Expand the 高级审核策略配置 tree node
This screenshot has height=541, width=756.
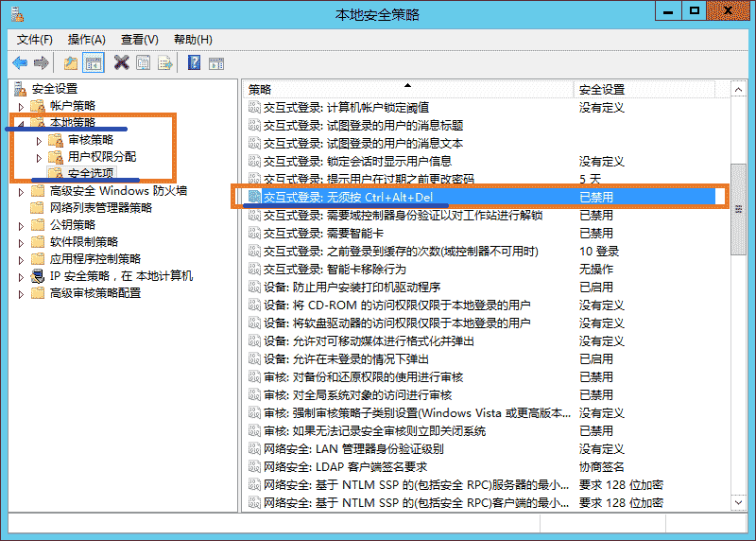pos(21,294)
